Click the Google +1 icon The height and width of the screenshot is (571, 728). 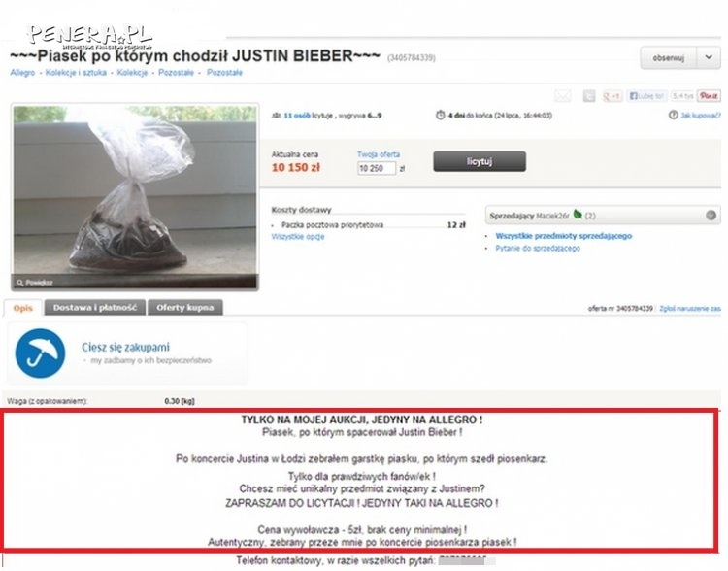click(x=612, y=96)
